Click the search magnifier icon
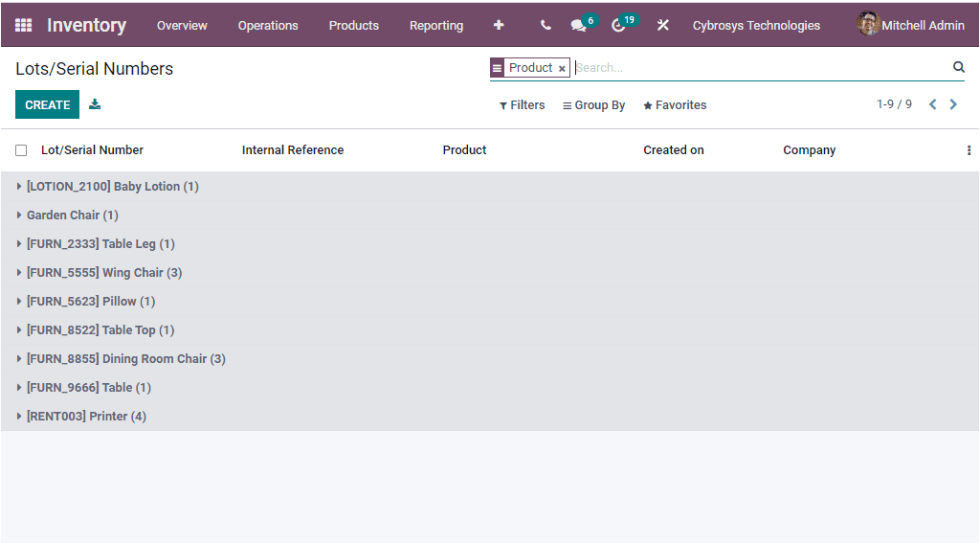The image size is (980, 544). (x=958, y=67)
